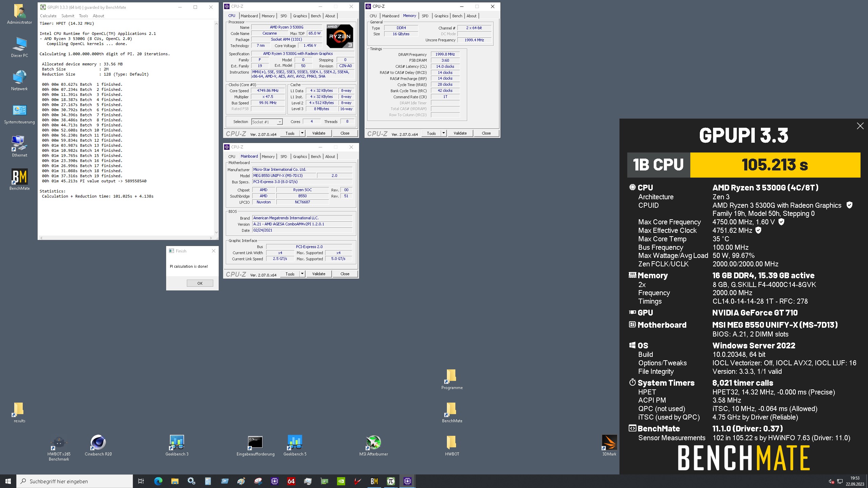The image size is (868, 488).
Task: Click Close button in Memory CPU-Z window
Action: tap(486, 133)
